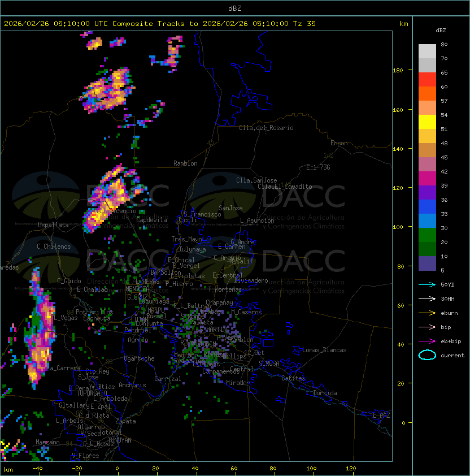Click the 'SanJose' map label
470x476 pixels.
[230, 208]
